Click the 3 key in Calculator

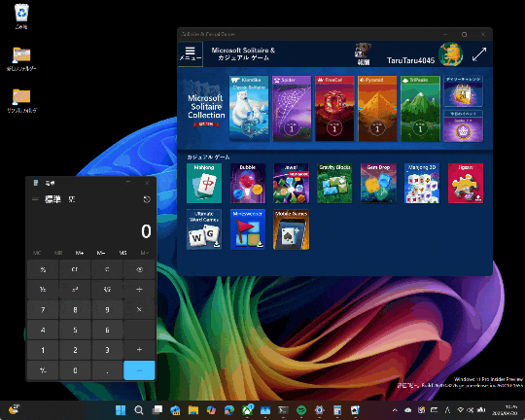coord(107,350)
